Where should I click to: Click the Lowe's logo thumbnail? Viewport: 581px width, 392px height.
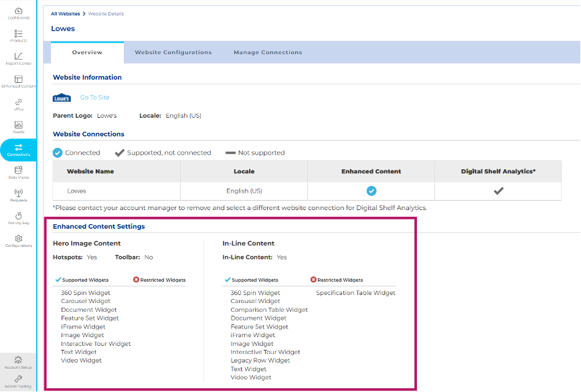62,98
